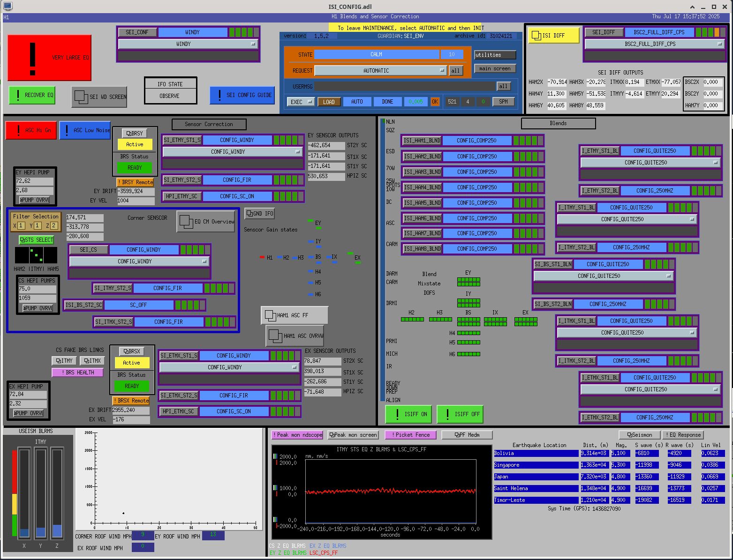
Task: Click the ISI_HAM1_BLND node label
Action: point(422,141)
